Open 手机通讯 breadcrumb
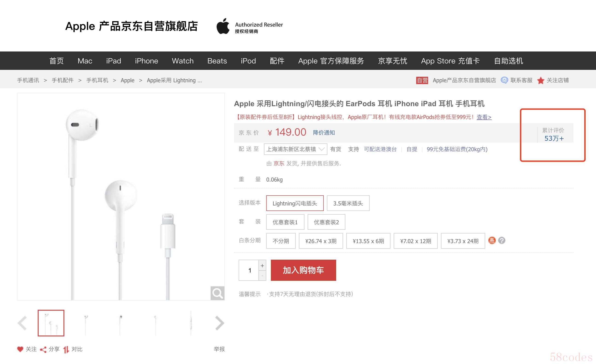Screen dimensions: 596x364 tap(28, 80)
